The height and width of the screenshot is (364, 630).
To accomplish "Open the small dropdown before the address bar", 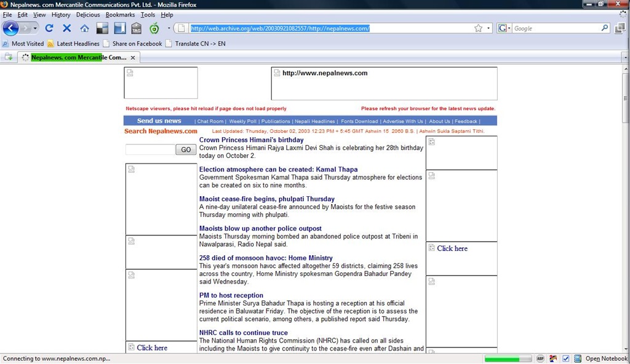I will [169, 28].
